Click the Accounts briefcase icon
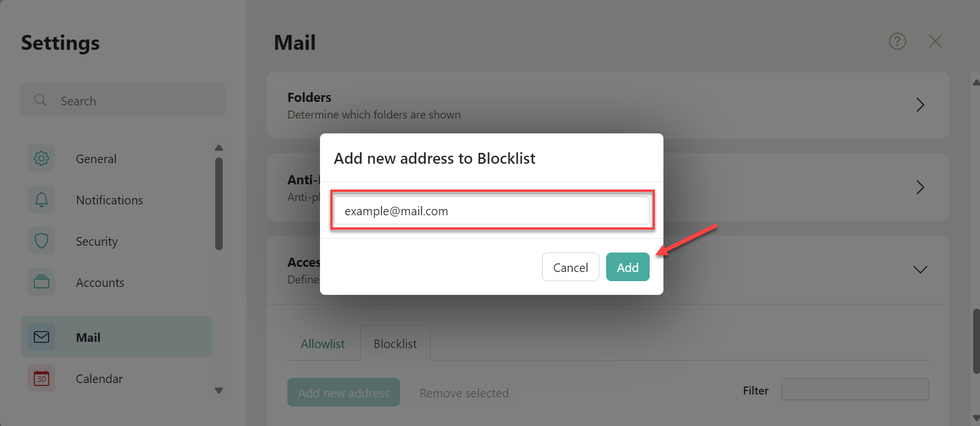This screenshot has width=980, height=426. pyautogui.click(x=41, y=282)
